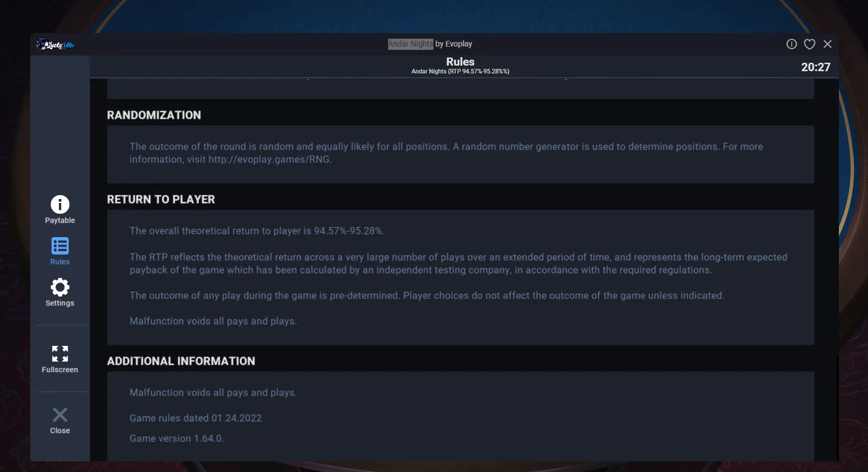Close the game window with top-right X
Viewport: 868px width, 472px height.
tap(828, 44)
